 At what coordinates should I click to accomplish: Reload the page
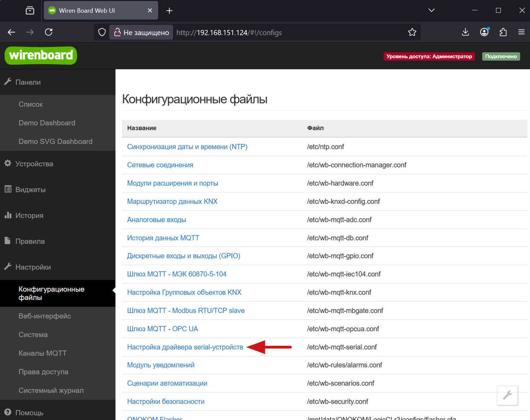click(49, 32)
